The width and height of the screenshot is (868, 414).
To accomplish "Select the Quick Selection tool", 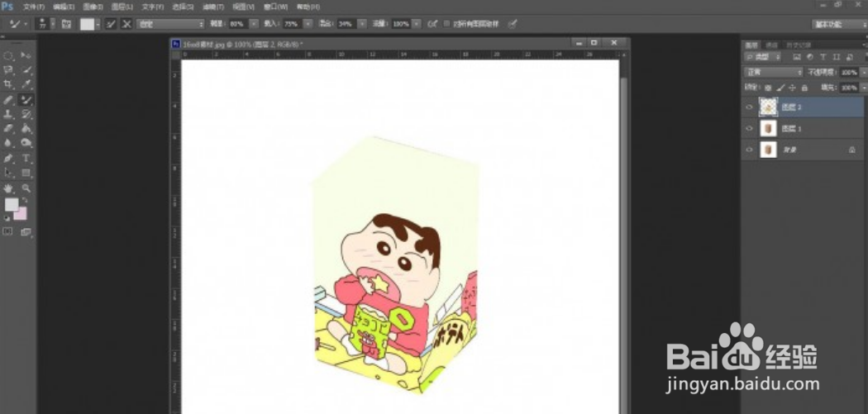I will pos(26,70).
